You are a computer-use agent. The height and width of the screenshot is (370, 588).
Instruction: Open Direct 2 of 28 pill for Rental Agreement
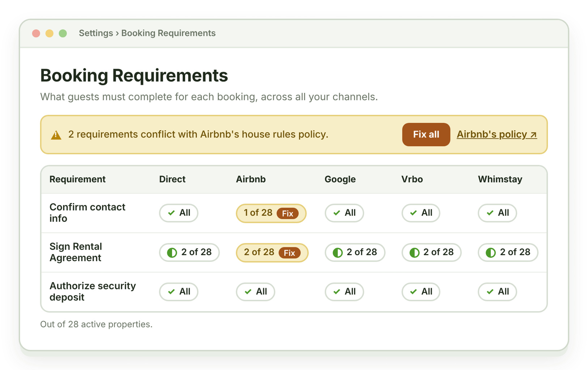coord(189,252)
